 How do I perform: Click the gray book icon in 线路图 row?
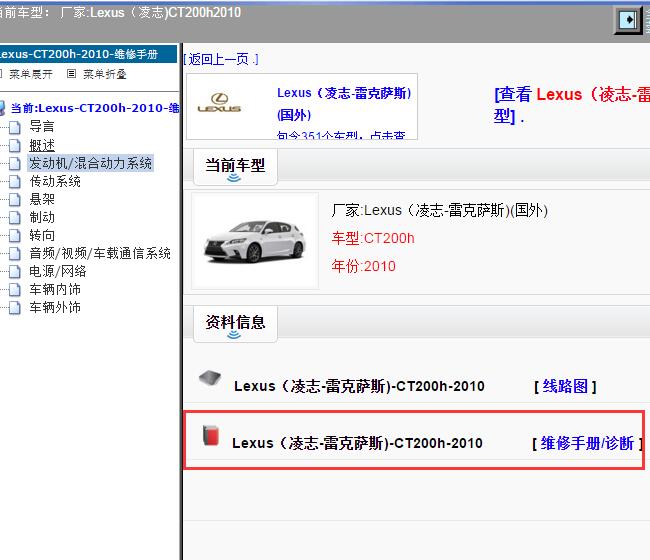210,378
